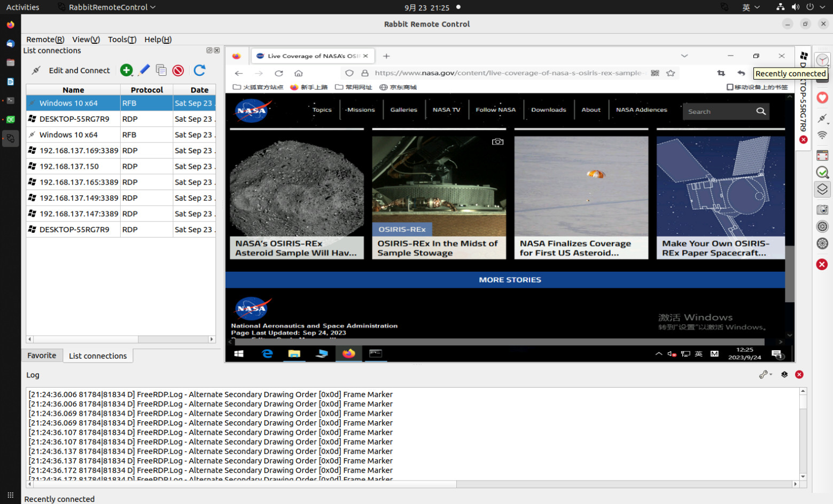Select the 192.168.137.149:3389 connection row
The width and height of the screenshot is (833, 504).
tap(121, 198)
